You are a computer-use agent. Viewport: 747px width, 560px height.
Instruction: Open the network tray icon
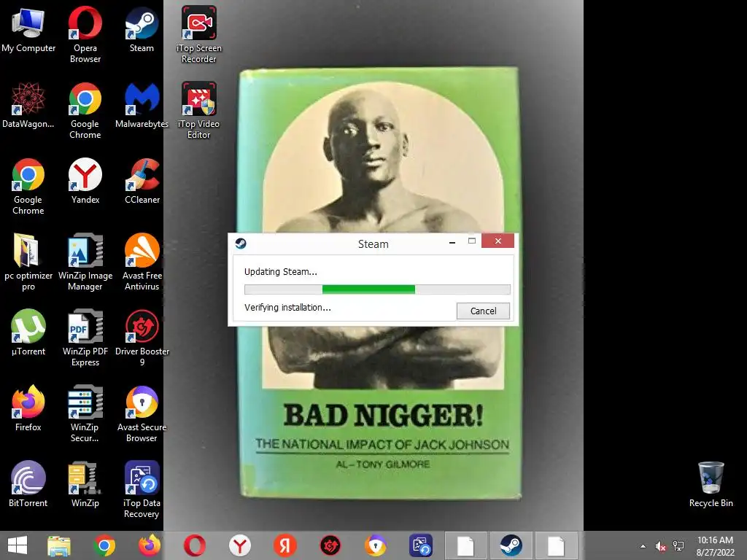pos(678,546)
